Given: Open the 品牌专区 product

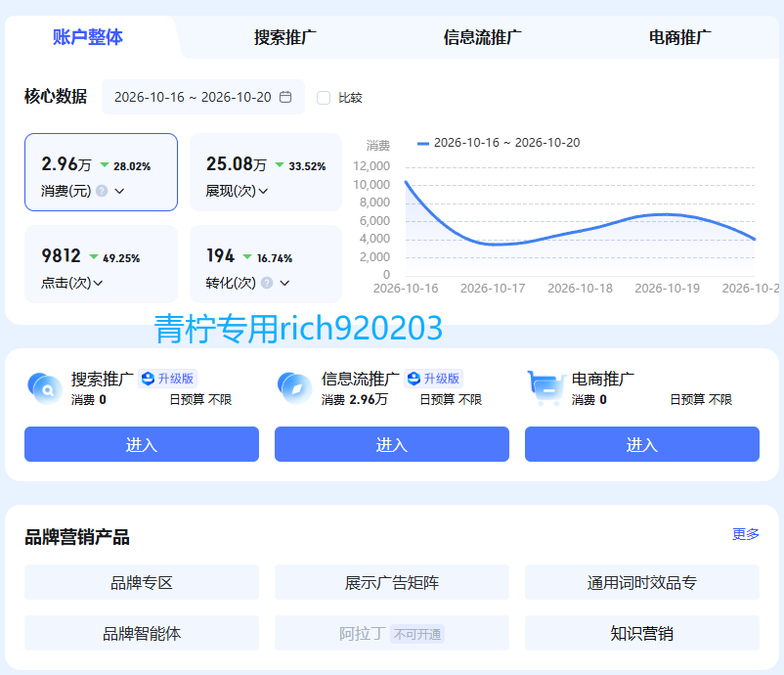Looking at the screenshot, I should tap(142, 582).
